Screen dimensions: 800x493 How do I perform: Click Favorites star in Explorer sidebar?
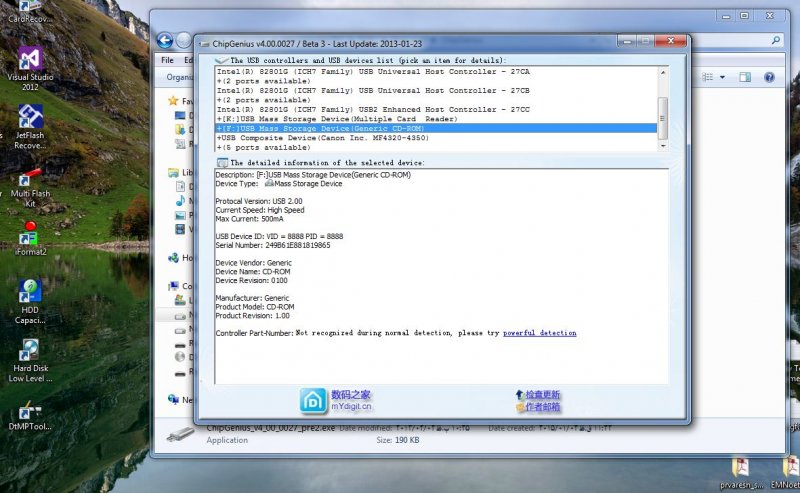click(x=173, y=101)
